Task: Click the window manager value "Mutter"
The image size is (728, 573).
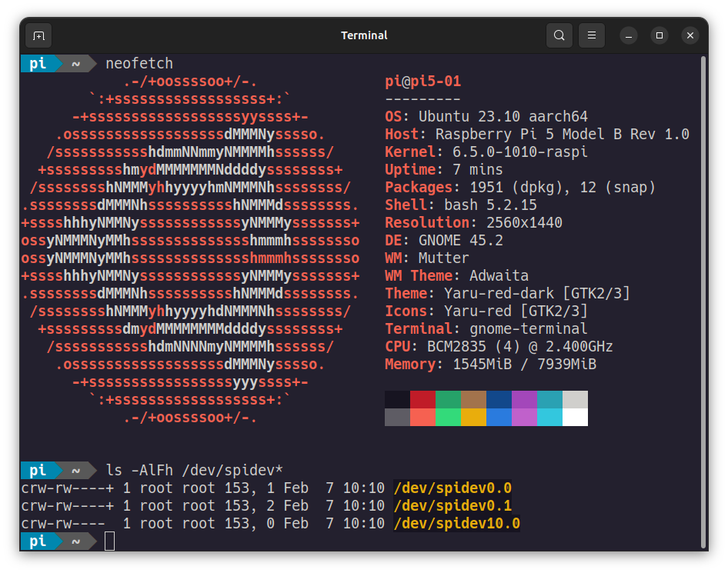Action: 444,258
